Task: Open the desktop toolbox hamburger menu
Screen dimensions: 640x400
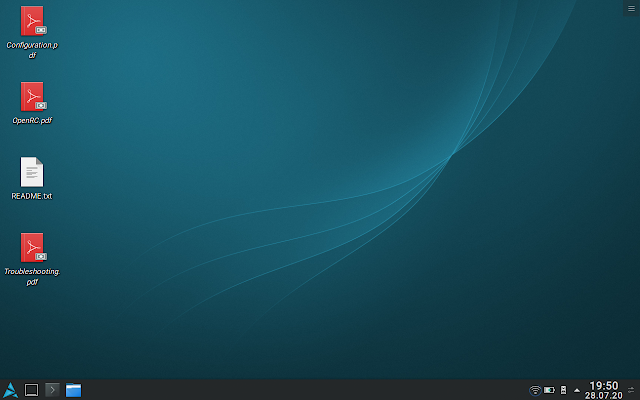Action: click(631, 8)
